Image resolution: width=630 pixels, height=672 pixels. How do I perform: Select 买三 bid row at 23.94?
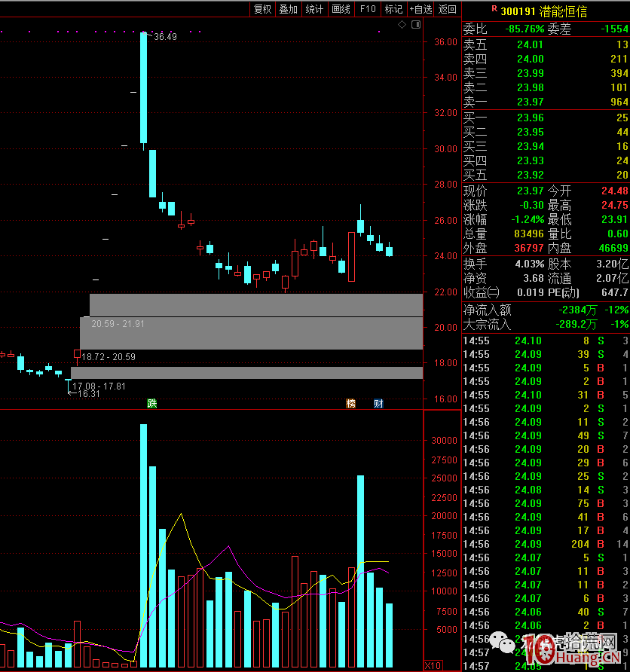point(546,147)
